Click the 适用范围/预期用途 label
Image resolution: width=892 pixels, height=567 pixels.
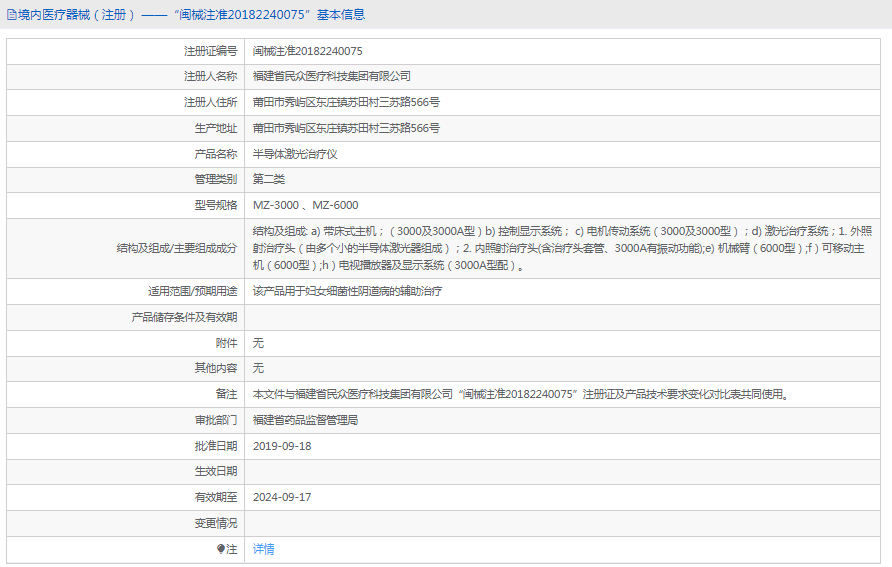(x=192, y=291)
